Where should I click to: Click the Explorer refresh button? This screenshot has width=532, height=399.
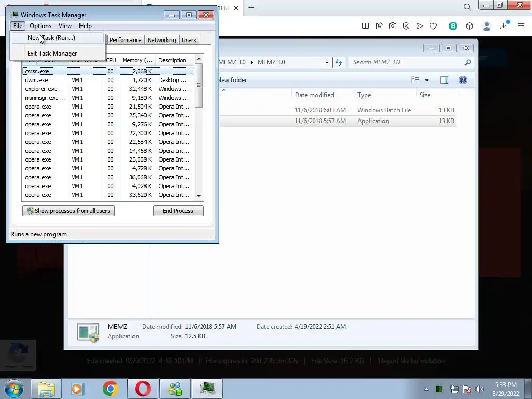tap(339, 62)
